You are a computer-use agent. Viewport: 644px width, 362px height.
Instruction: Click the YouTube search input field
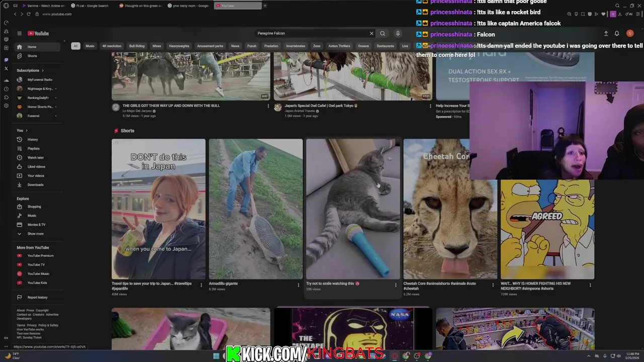click(312, 33)
